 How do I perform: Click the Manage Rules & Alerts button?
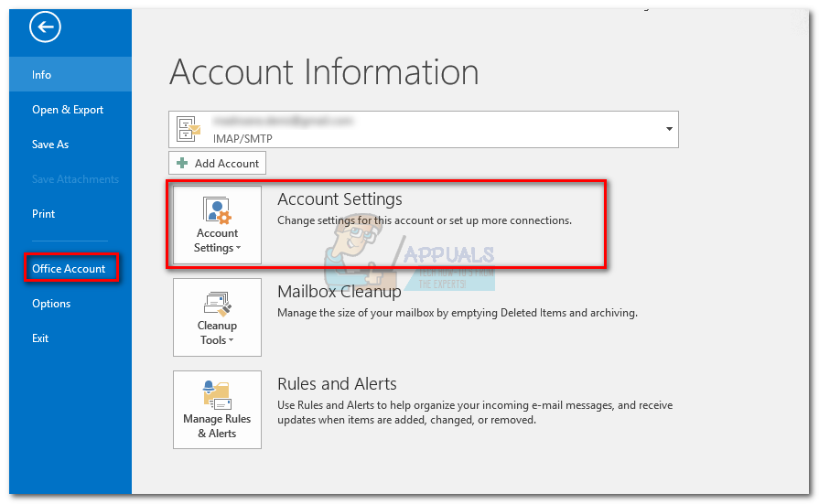(x=217, y=410)
